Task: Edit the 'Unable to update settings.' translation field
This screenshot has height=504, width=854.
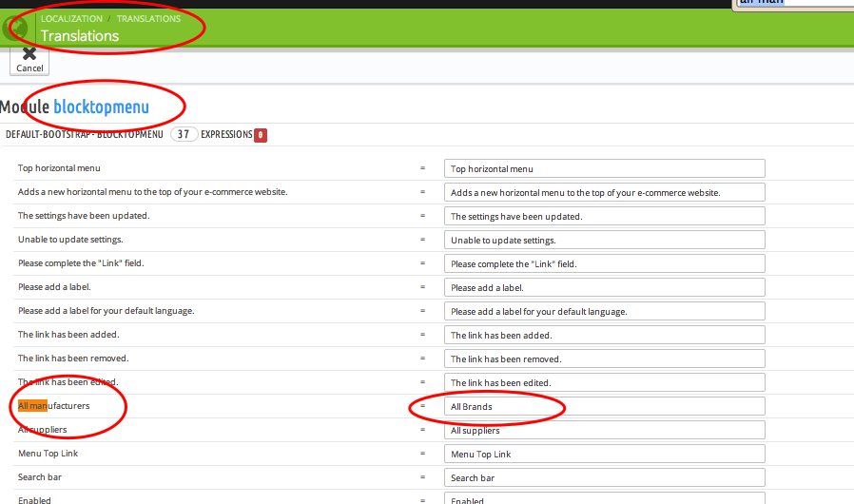Action: (605, 241)
